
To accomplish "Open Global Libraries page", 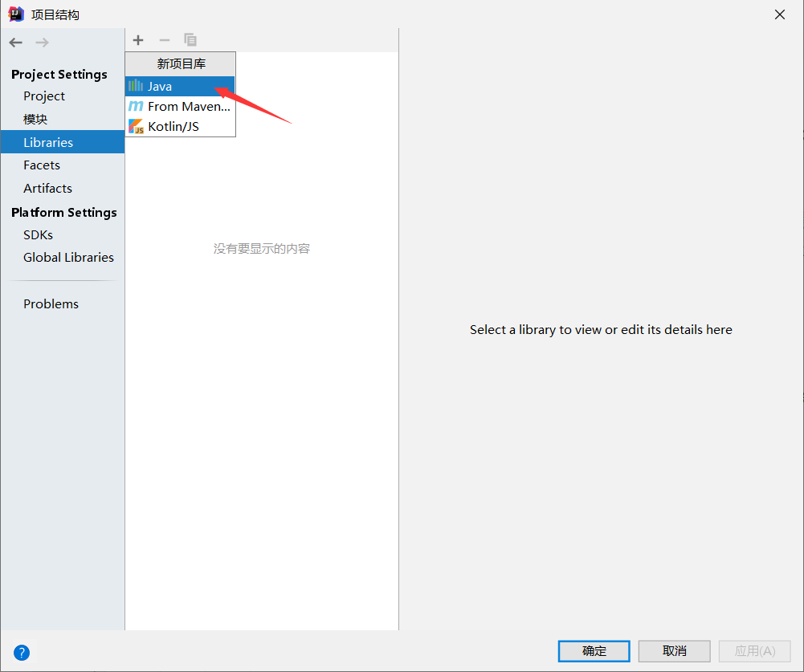I will click(69, 257).
